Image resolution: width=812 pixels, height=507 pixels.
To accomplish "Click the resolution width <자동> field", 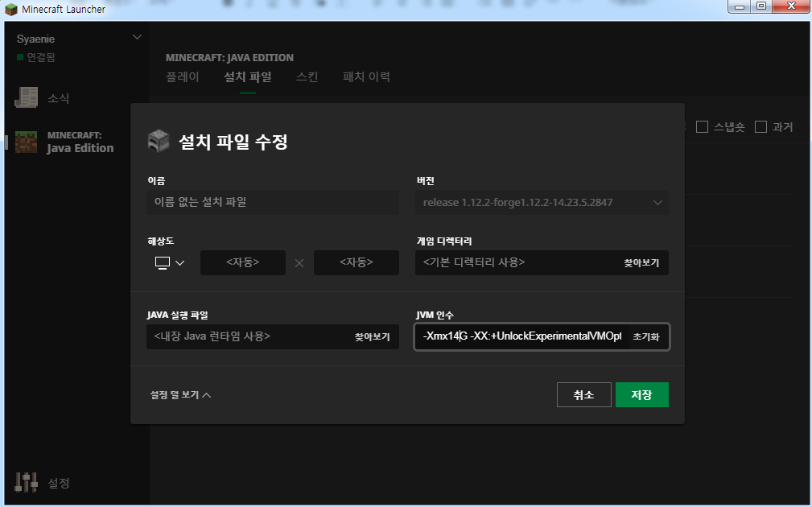I will (x=243, y=262).
